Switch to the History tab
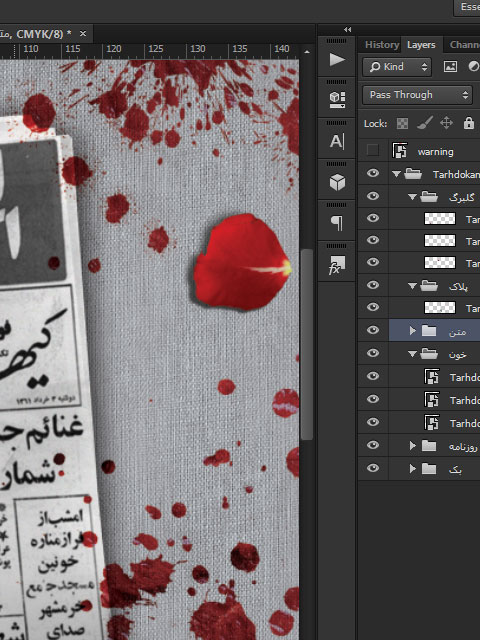 pyautogui.click(x=382, y=44)
